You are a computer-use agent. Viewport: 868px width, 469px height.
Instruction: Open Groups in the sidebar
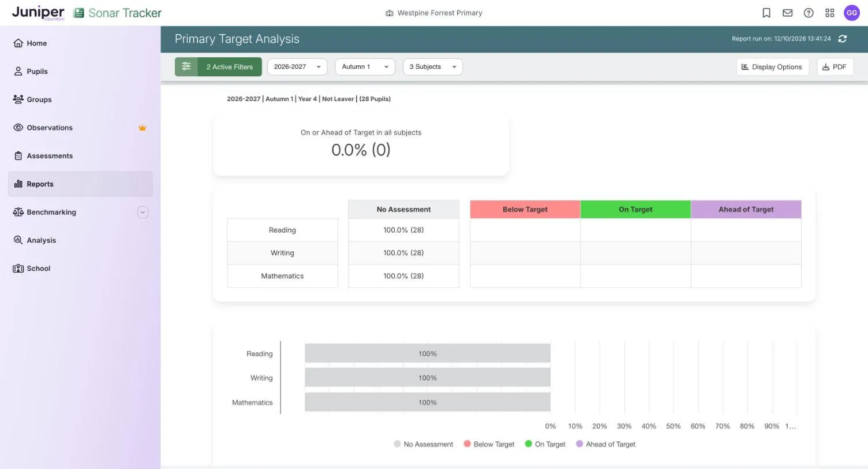[80, 99]
